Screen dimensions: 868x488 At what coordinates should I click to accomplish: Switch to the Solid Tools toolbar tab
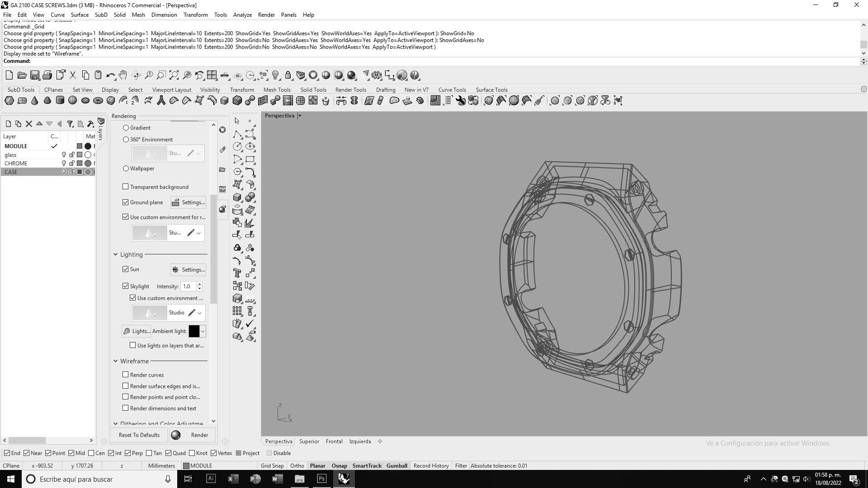[x=313, y=90]
